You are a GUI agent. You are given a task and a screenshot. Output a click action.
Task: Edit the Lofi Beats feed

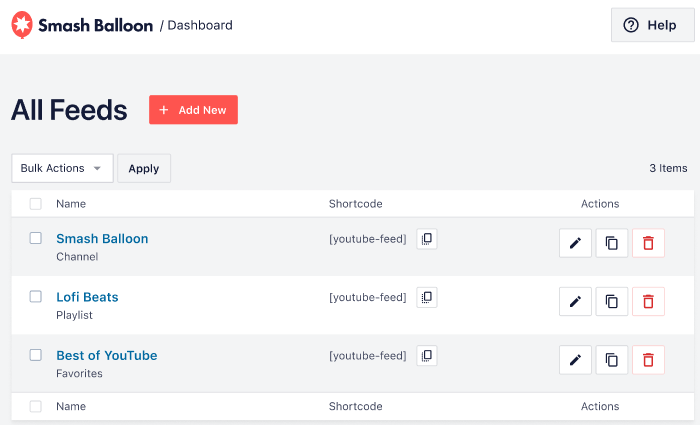coord(575,301)
